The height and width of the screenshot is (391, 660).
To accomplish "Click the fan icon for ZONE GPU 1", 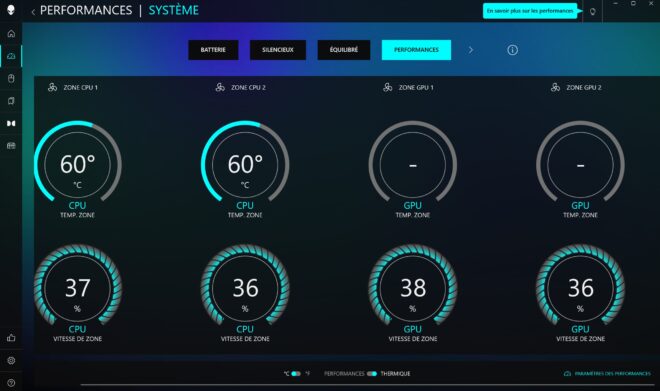I will (x=388, y=87).
